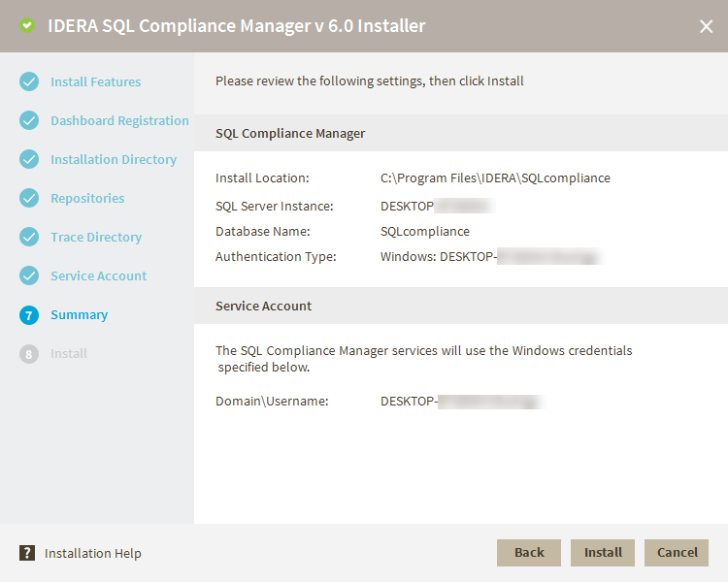
Task: Open the Installation Help link
Action: (93, 553)
